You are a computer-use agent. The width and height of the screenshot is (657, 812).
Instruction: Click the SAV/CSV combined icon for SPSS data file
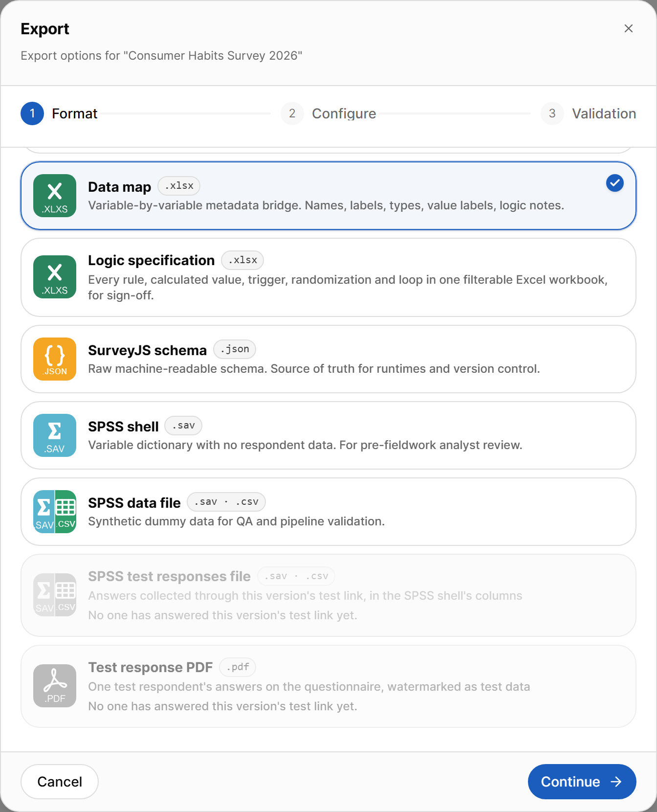coord(55,512)
